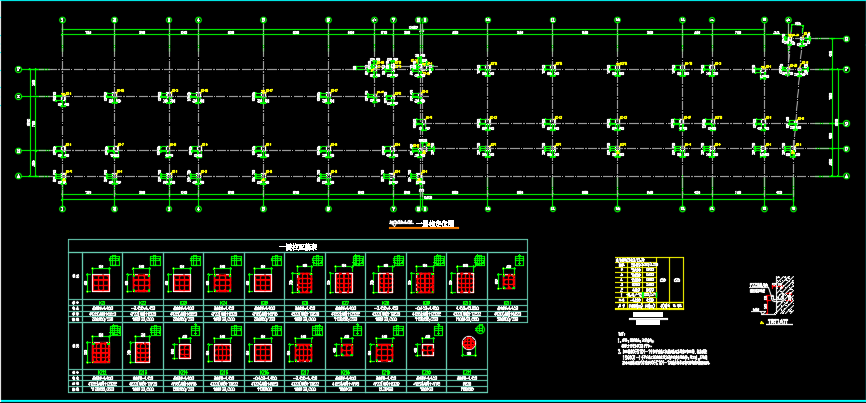Select the top-left grid axis bubble of the plan
866x403 pixels.
(x=62, y=20)
